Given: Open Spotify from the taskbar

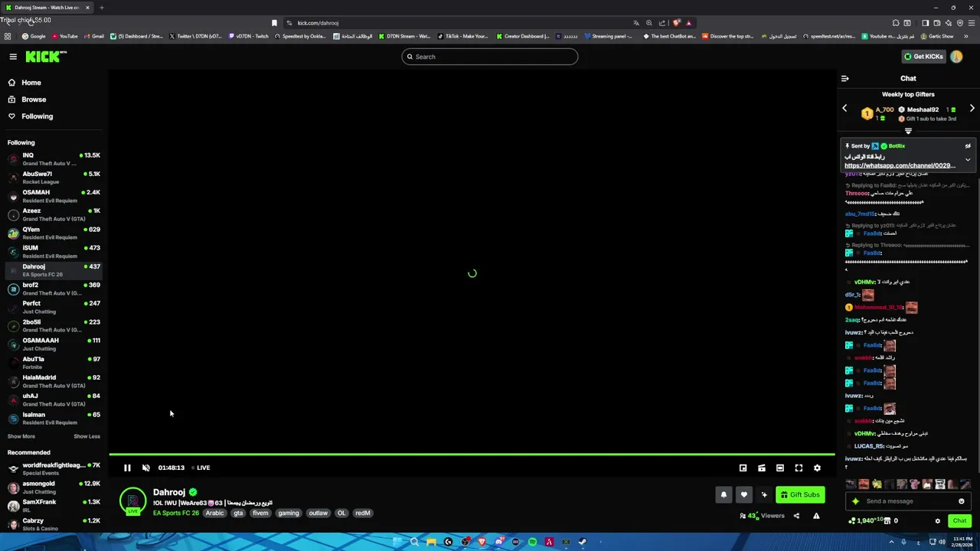Looking at the screenshot, I should 532,542.
